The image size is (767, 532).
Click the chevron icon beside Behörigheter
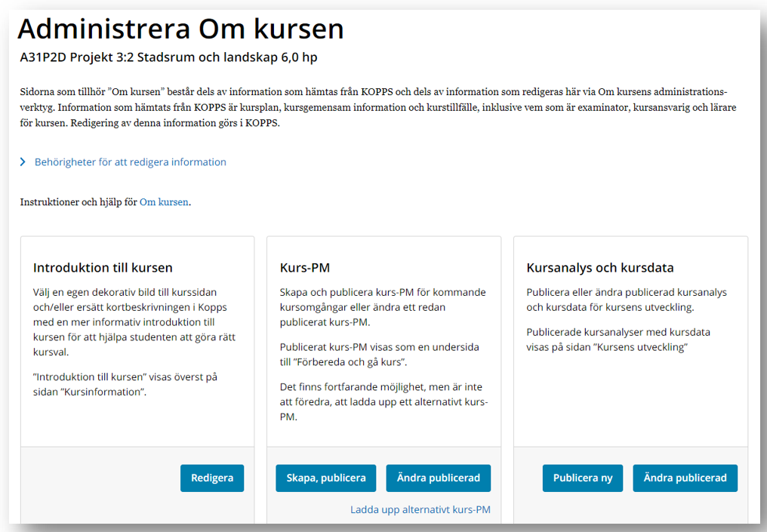click(x=23, y=162)
